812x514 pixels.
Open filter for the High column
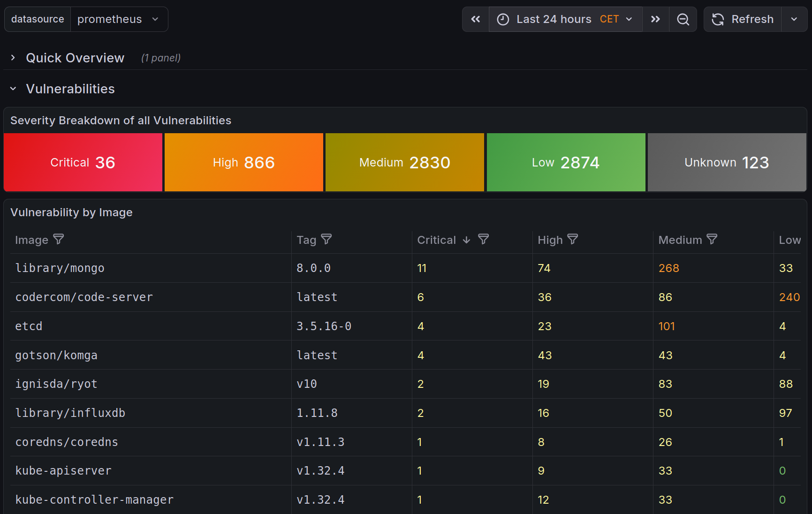click(x=572, y=240)
